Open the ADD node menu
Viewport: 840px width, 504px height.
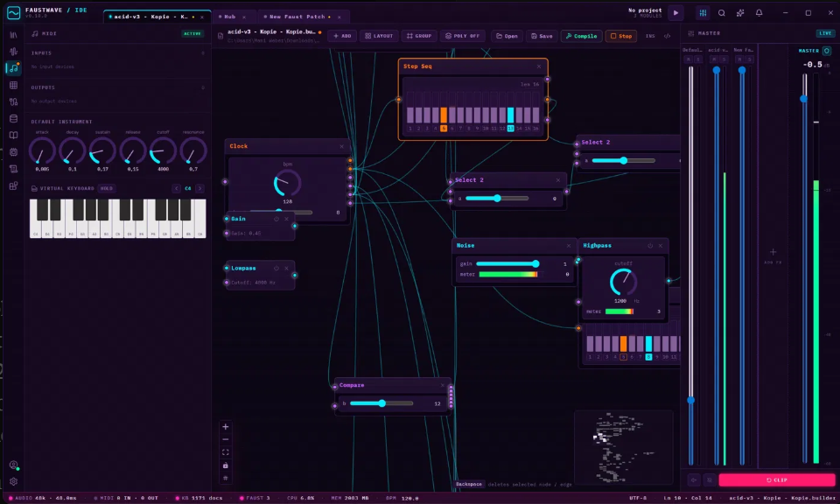(x=342, y=36)
